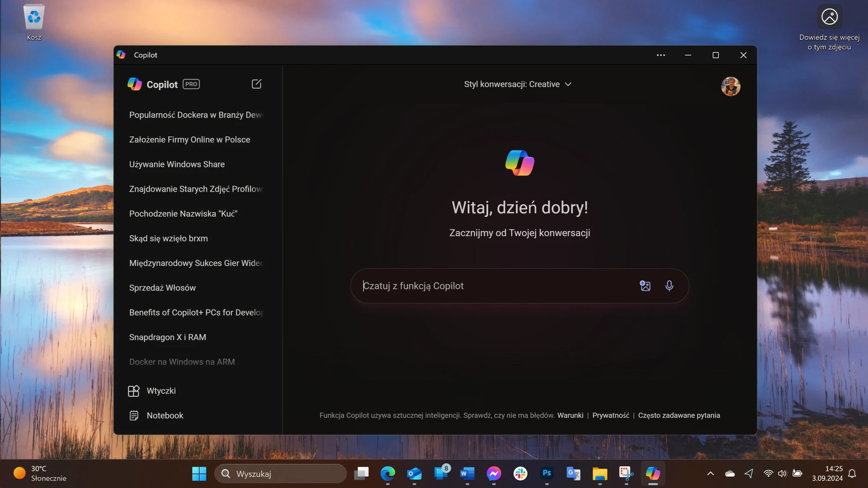Open the volume speaker tray icon

coord(782,474)
